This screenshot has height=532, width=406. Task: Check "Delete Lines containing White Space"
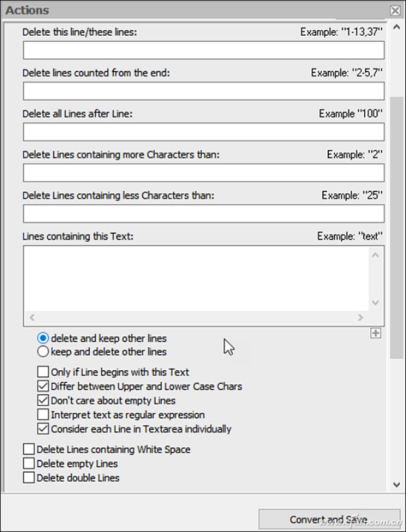(28, 450)
